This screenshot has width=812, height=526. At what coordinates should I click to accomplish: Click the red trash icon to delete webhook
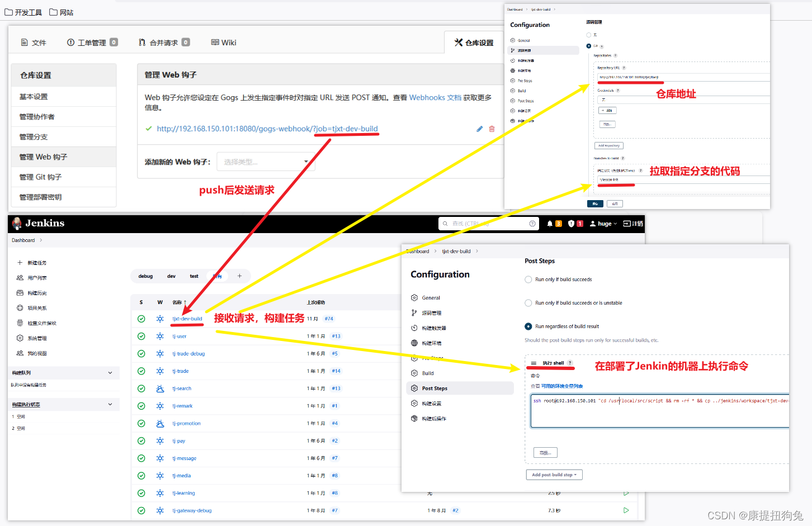tap(492, 129)
